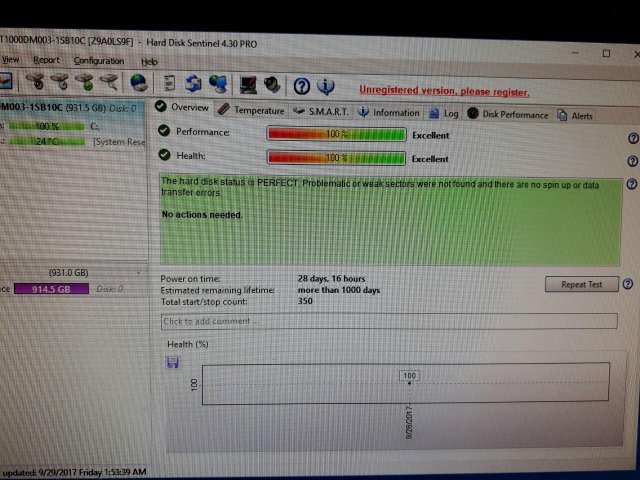The height and width of the screenshot is (480, 640).
Task: Click the start/stop count value 350
Action: [305, 301]
